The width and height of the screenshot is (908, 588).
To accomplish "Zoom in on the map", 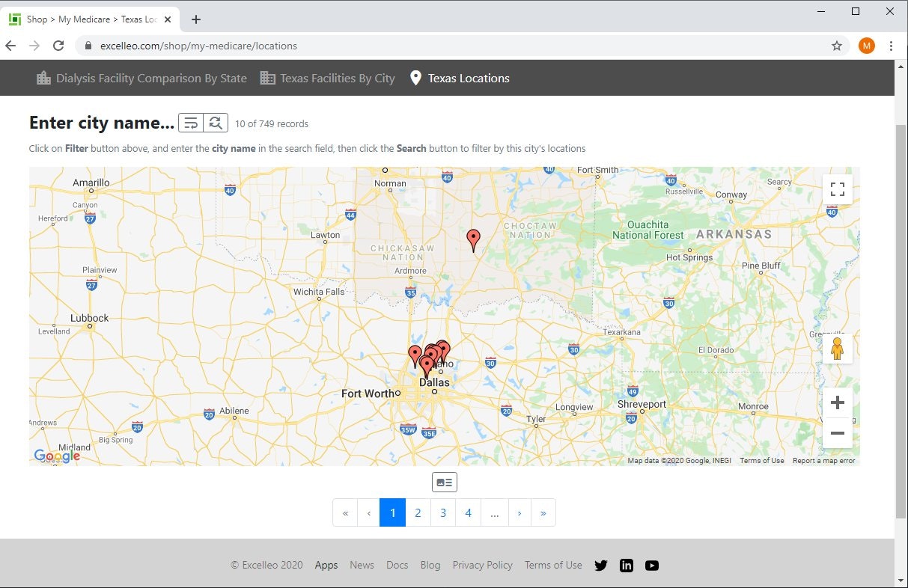I will point(838,402).
